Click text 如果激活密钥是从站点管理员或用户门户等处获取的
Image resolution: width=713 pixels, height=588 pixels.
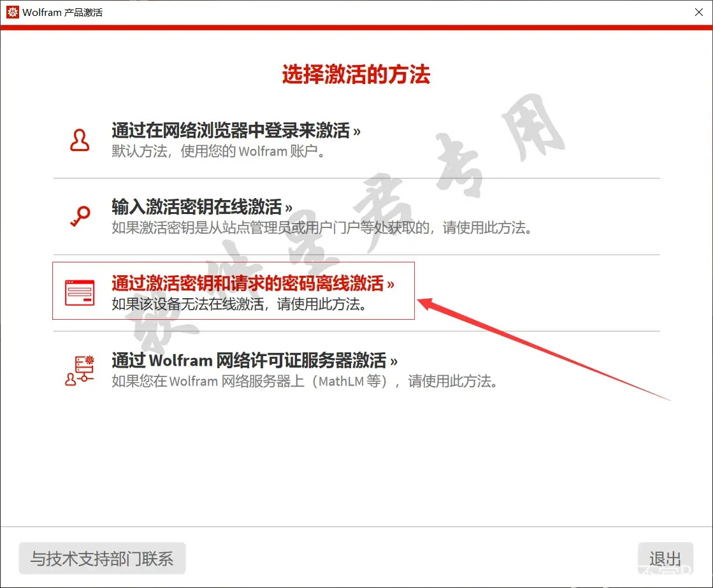[271, 227]
